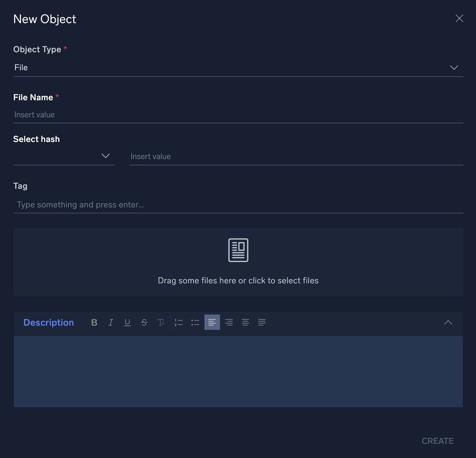Insert a bulleted list
Image resolution: width=476 pixels, height=458 pixels.
(x=195, y=322)
